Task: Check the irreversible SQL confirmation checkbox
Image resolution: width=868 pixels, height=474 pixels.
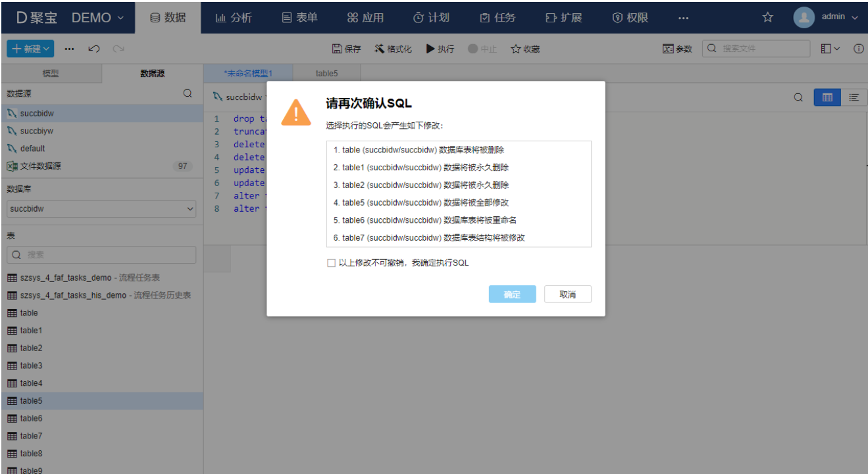Action: tap(331, 263)
